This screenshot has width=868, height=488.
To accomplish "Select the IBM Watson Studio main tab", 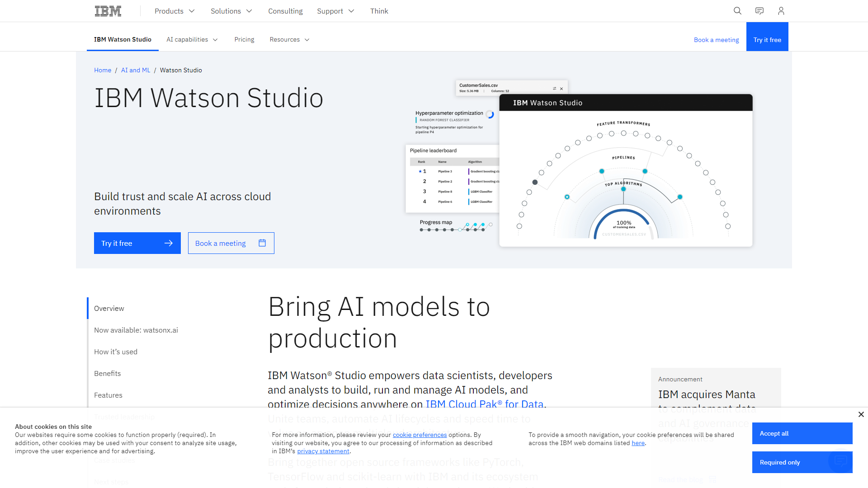I will tap(122, 39).
